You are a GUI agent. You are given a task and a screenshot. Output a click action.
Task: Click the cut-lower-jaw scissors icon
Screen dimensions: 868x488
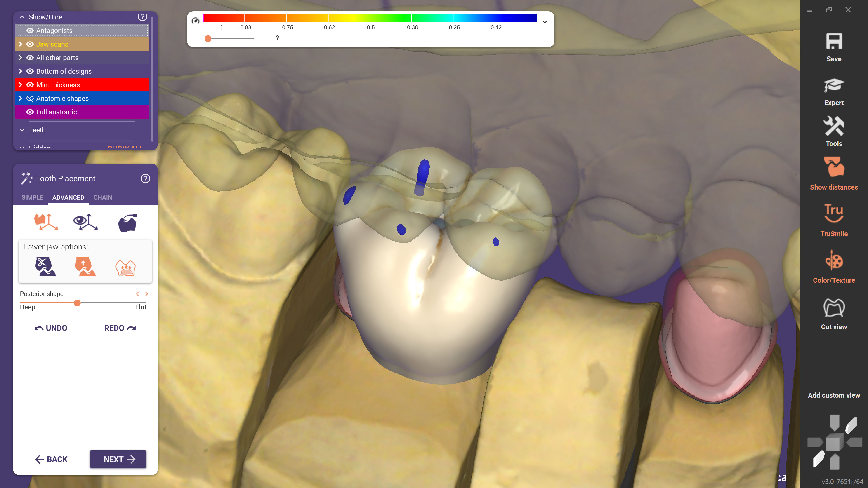(45, 266)
